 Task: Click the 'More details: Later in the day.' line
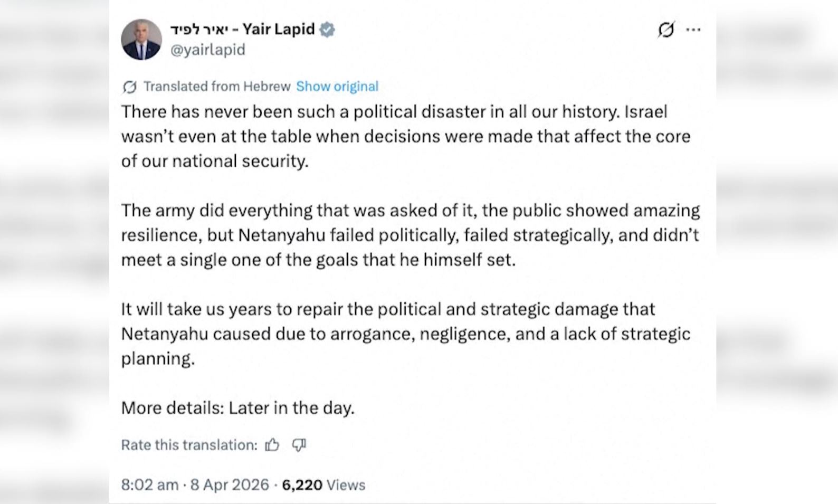(237, 408)
